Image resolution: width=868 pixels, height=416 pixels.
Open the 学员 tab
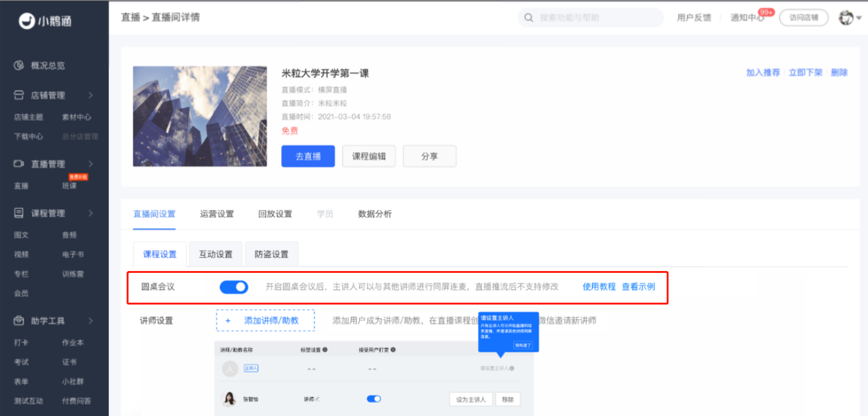pyautogui.click(x=325, y=214)
